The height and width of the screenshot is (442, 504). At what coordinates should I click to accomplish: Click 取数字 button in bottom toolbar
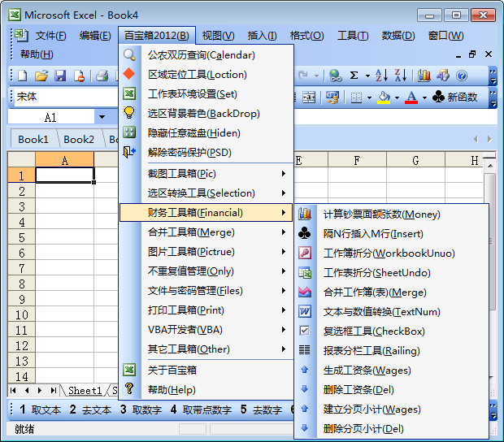tap(141, 409)
